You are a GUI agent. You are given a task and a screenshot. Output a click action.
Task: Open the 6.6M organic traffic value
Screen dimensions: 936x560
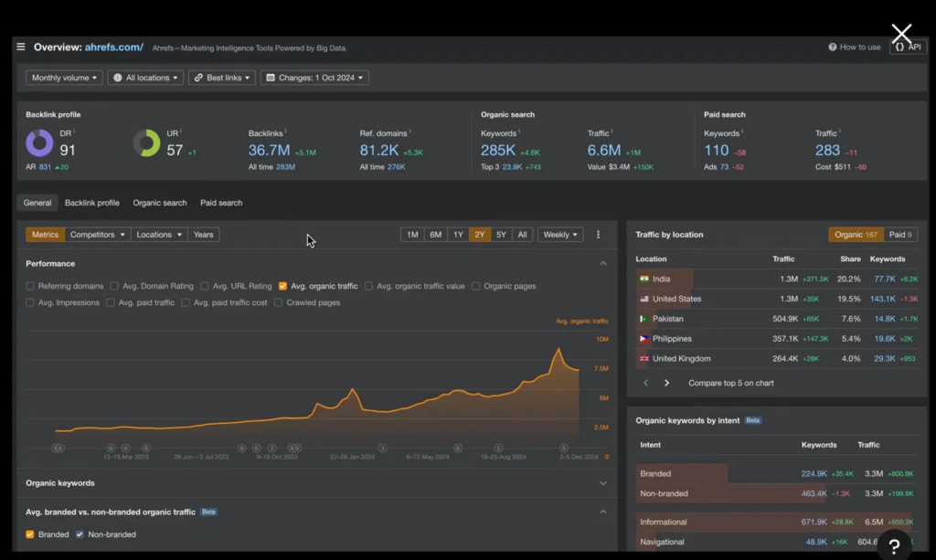click(x=604, y=151)
